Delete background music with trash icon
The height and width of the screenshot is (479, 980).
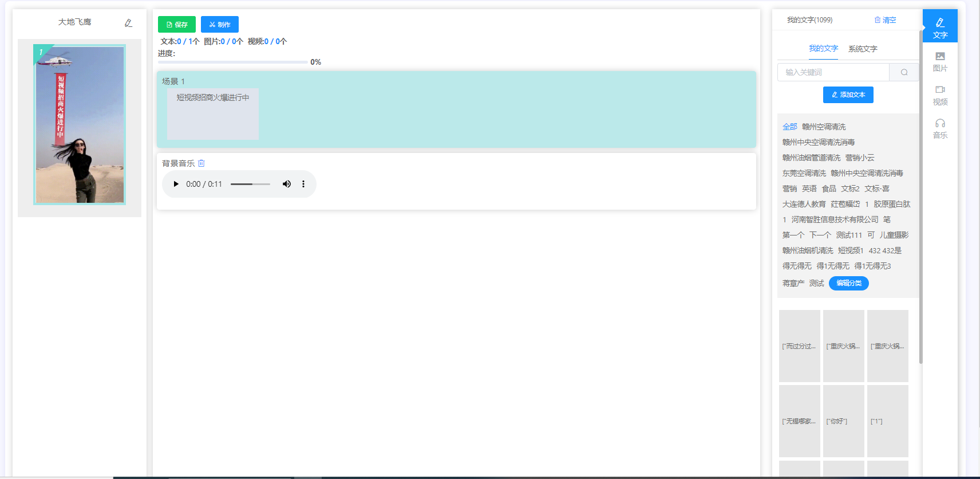point(201,163)
